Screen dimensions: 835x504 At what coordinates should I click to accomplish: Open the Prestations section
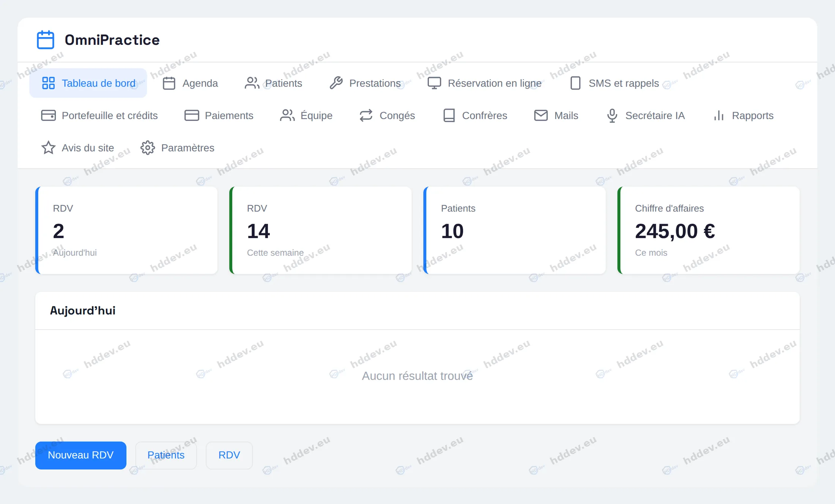[365, 83]
